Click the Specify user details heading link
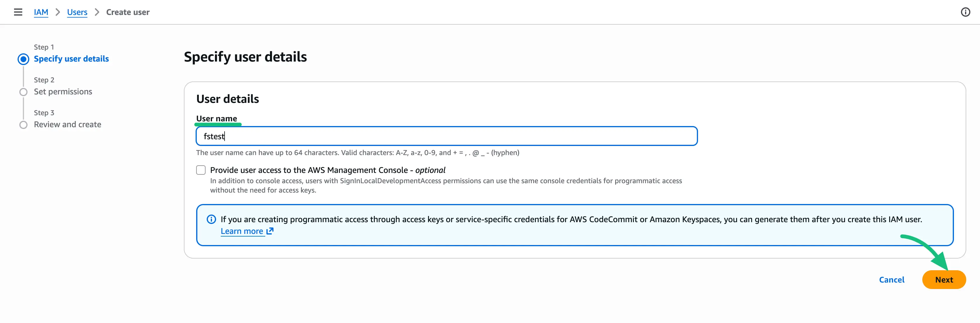This screenshot has height=323, width=980. (x=71, y=59)
